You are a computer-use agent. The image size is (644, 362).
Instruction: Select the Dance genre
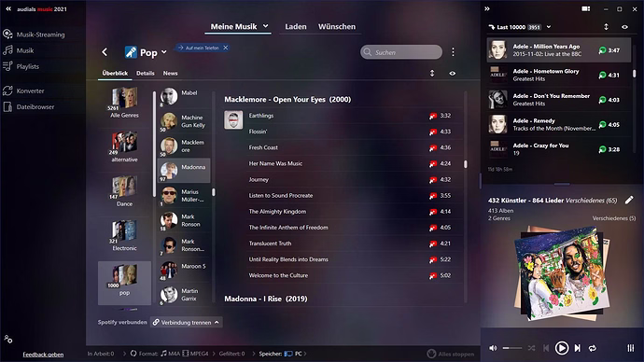[x=124, y=191]
